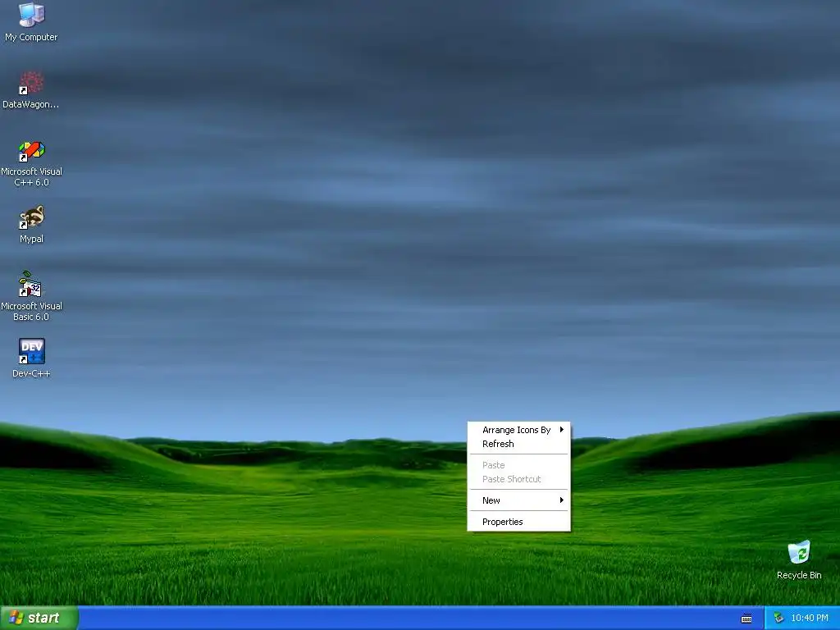Image resolution: width=840 pixels, height=630 pixels.
Task: Select the DataWagon shortcut icon
Action: click(32, 83)
